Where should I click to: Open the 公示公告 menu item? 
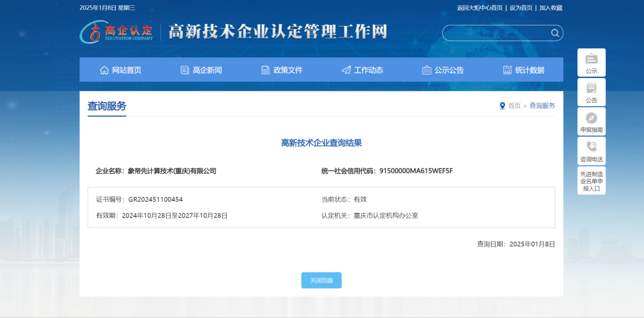click(x=442, y=70)
